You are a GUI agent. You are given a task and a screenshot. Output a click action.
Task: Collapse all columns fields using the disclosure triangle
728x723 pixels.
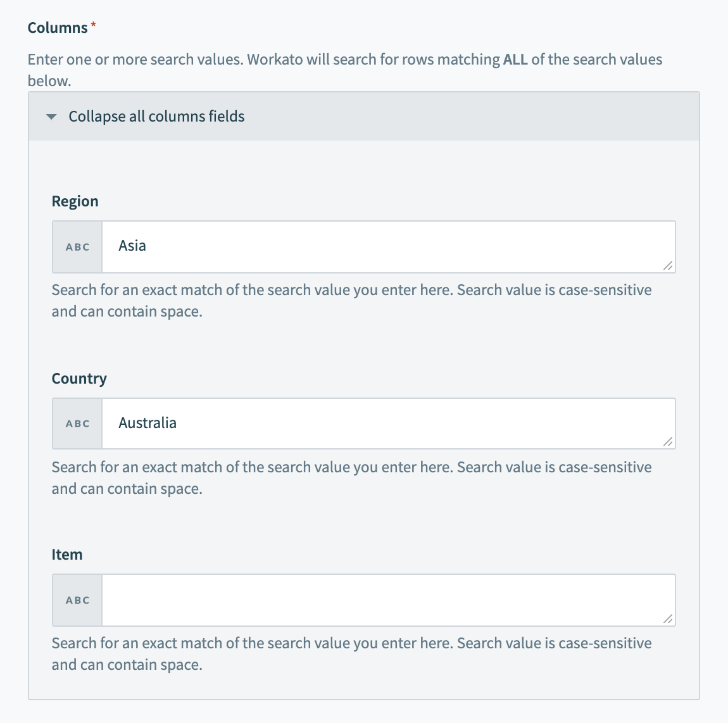(52, 116)
